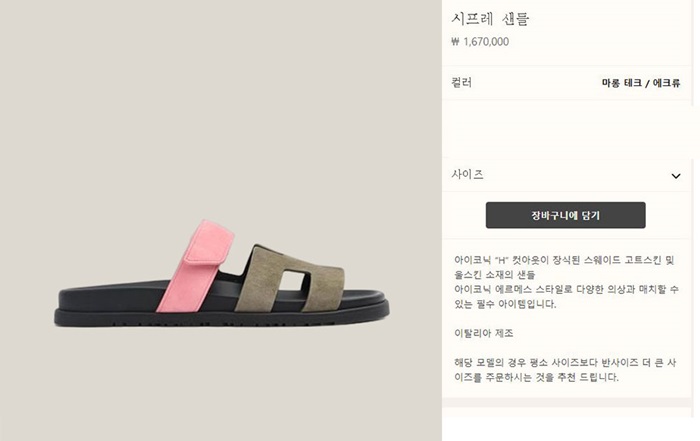The width and height of the screenshot is (700, 441).
Task: Click the 이탈리아 제조 text line
Action: point(484,333)
